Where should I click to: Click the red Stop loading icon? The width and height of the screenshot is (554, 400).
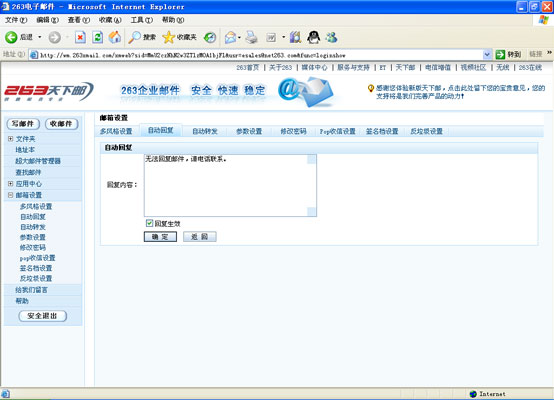(x=81, y=37)
